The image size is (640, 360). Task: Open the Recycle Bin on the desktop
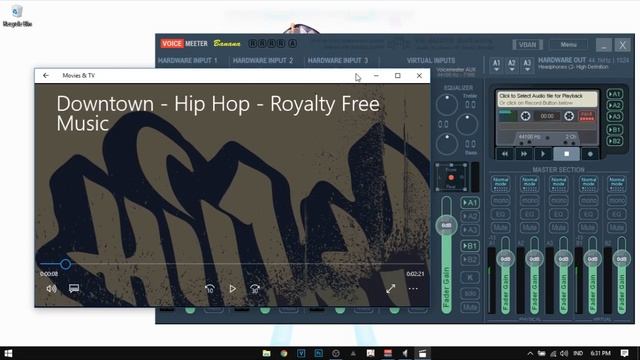coord(17,16)
